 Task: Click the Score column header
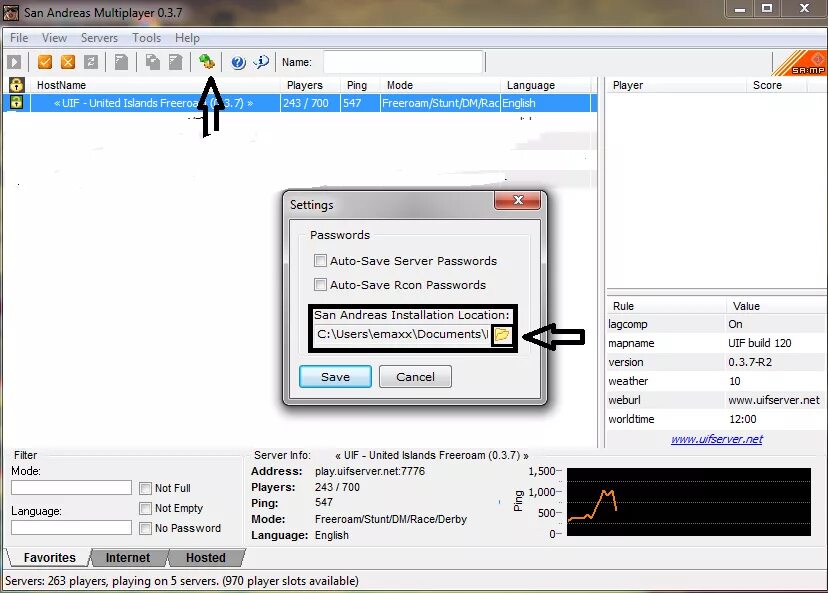pyautogui.click(x=777, y=85)
